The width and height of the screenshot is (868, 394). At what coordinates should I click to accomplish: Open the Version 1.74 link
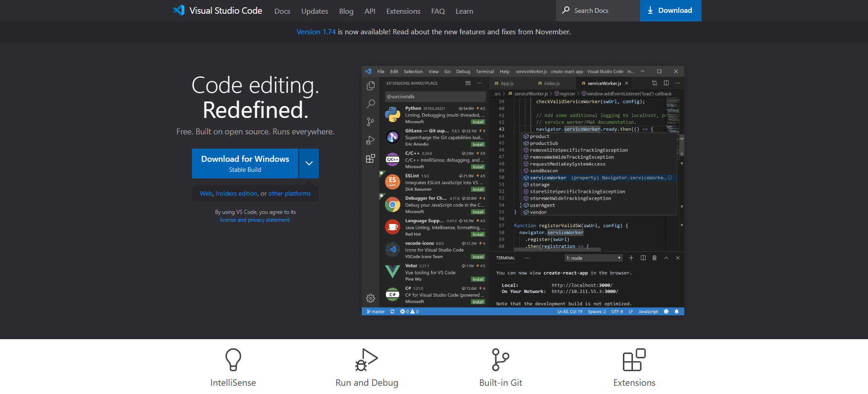(316, 32)
